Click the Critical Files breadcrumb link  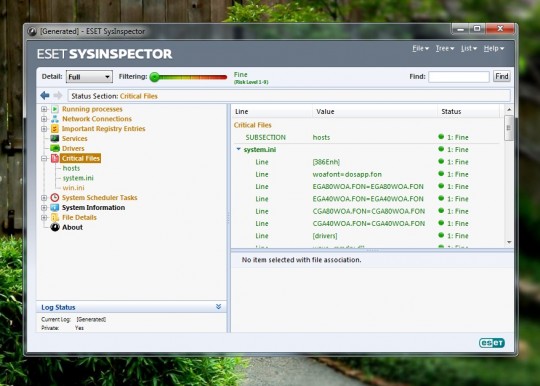click(139, 96)
